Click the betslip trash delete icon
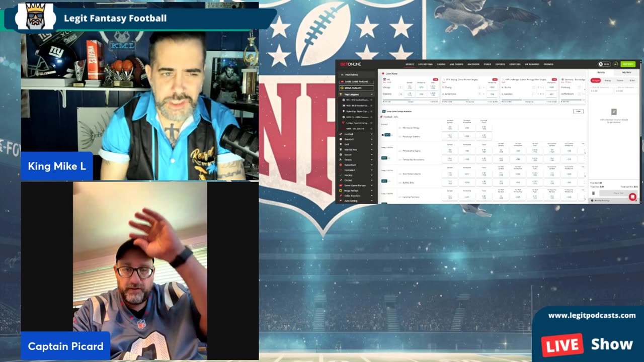Image resolution: width=644 pixels, height=362 pixels. pyautogui.click(x=593, y=193)
